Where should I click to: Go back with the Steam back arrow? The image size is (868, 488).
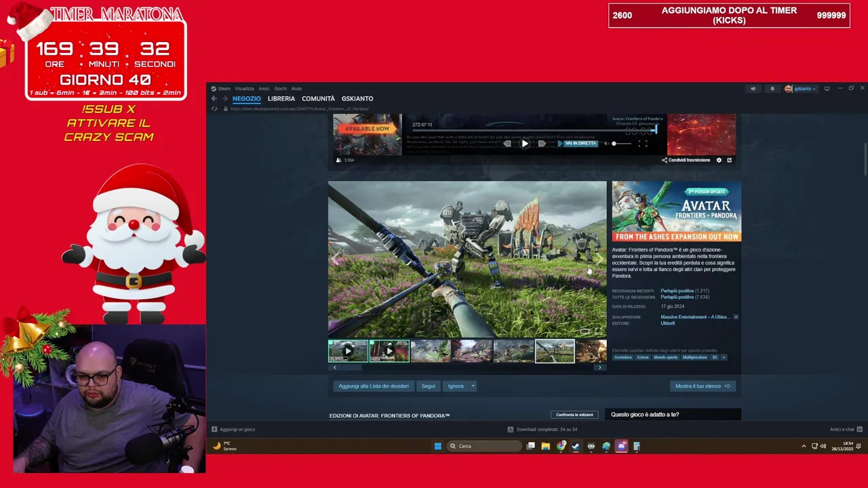(x=214, y=98)
